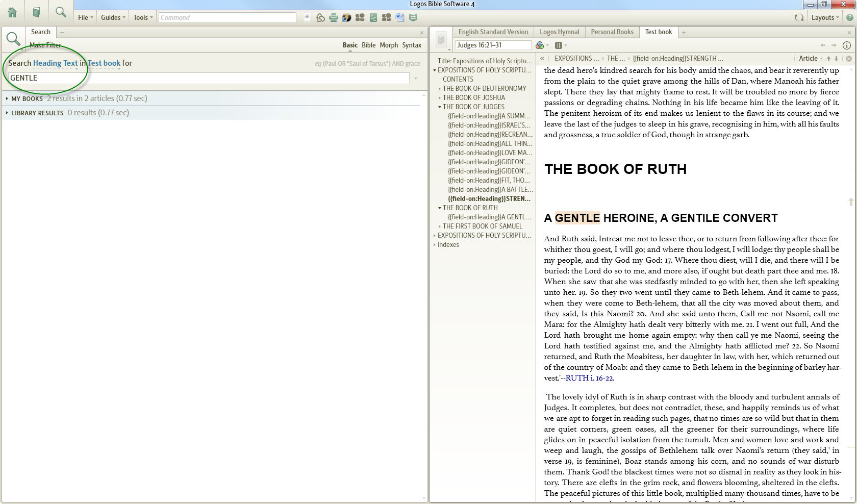Expand THE BOOK OF JOSHUA tree node
This screenshot has height=504, width=857.
tap(440, 98)
